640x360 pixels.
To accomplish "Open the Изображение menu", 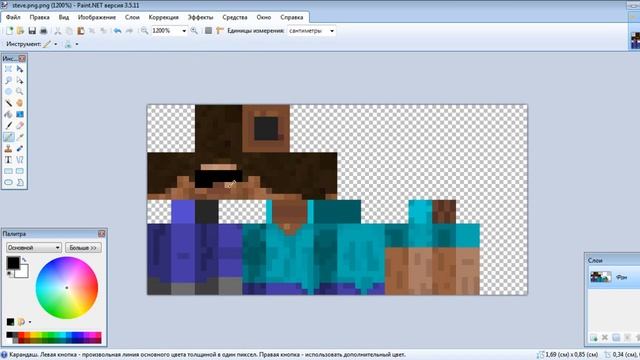I will (97, 17).
